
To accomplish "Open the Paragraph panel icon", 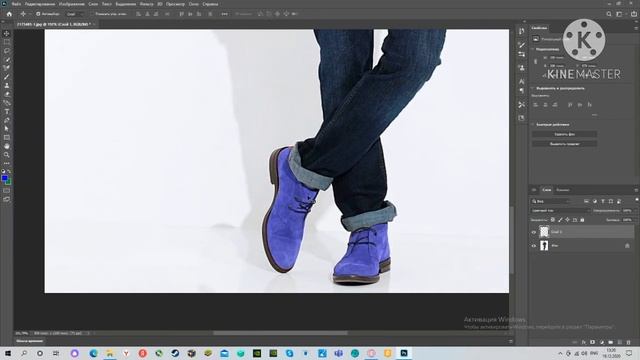I will pos(521,90).
